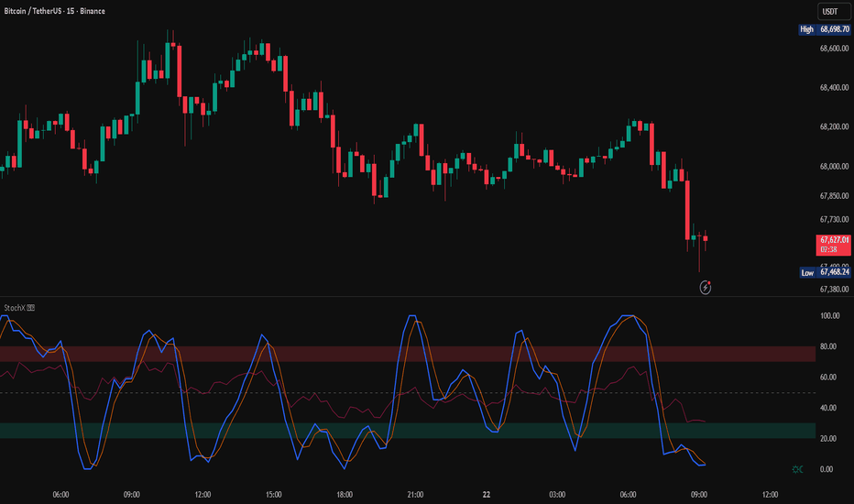Image resolution: width=854 pixels, height=504 pixels.
Task: Select the Low 67,468.24 price label
Action: 825,272
